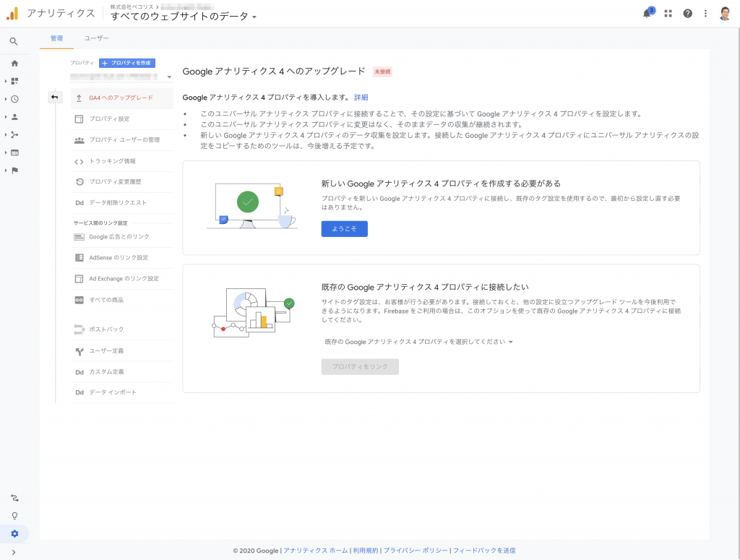Click the tracking info code brackets icon
This screenshot has width=740, height=560.
click(x=79, y=161)
